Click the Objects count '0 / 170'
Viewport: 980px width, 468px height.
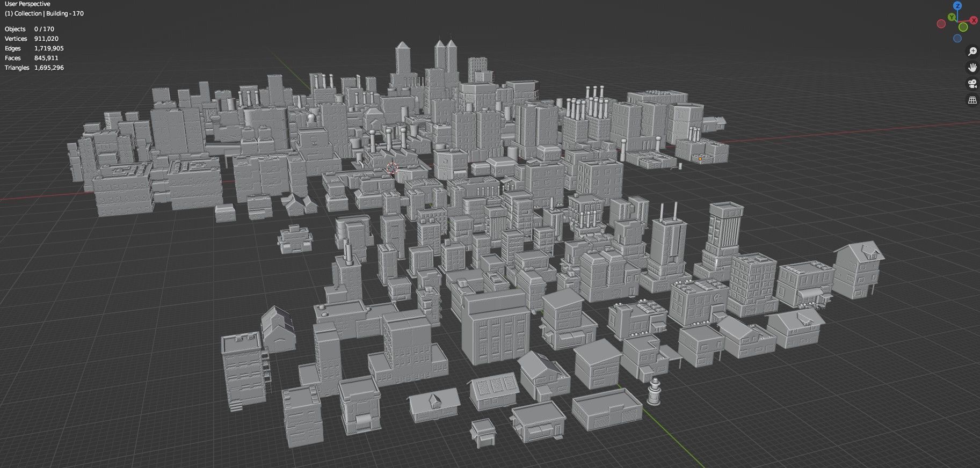(x=44, y=29)
